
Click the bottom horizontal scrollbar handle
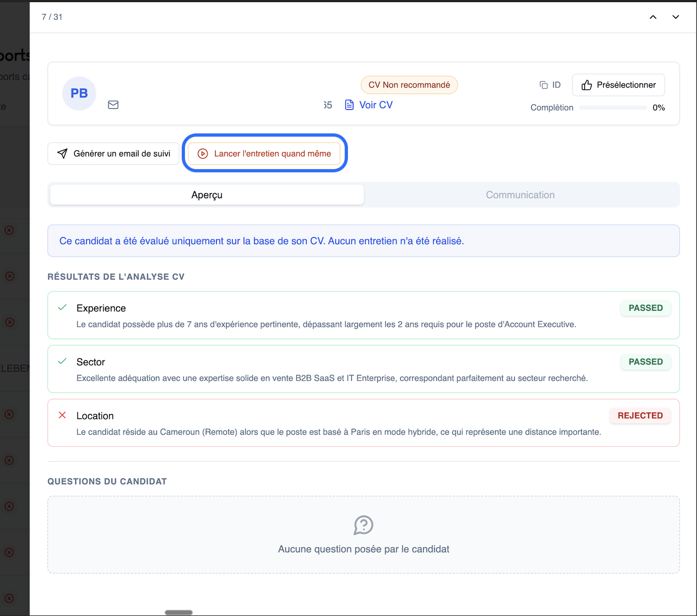coord(178,612)
